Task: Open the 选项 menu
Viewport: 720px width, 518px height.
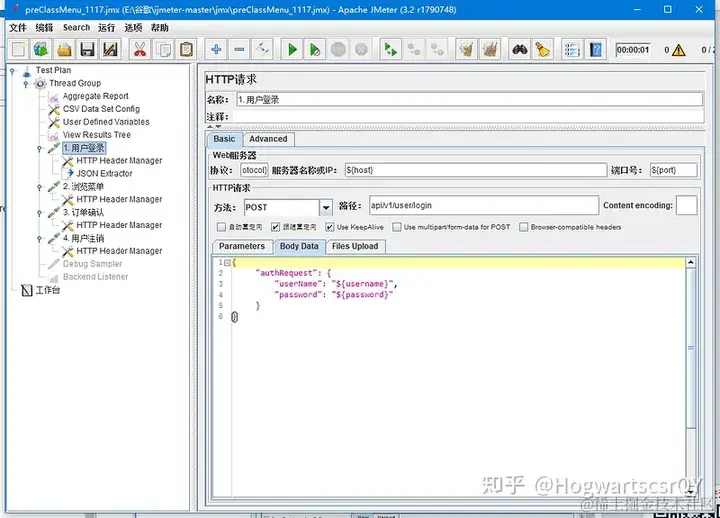Action: [x=133, y=28]
